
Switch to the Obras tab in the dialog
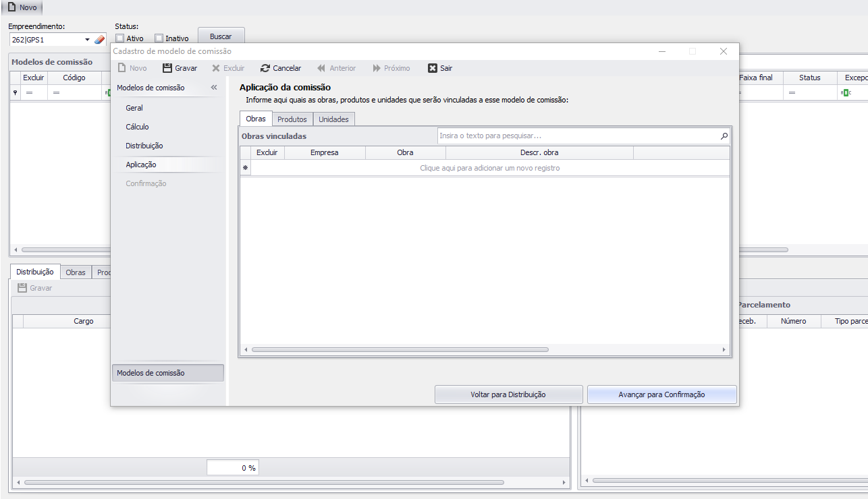point(256,119)
